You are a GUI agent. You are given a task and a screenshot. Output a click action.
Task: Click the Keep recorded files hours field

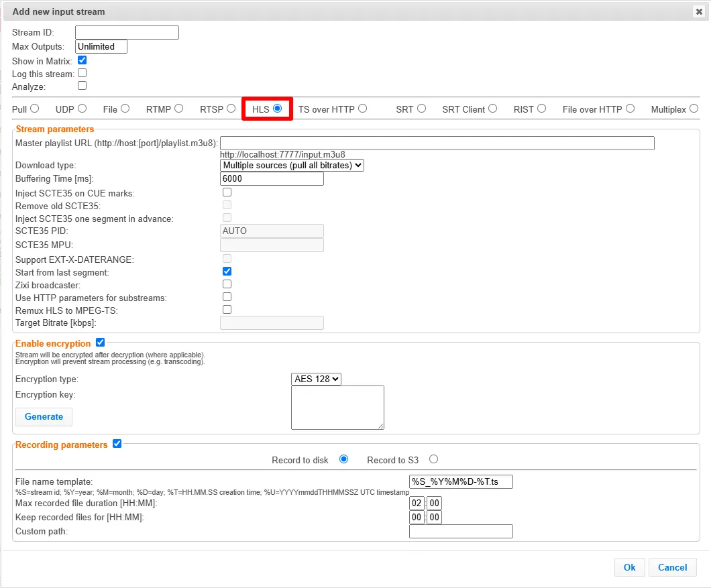click(x=417, y=518)
